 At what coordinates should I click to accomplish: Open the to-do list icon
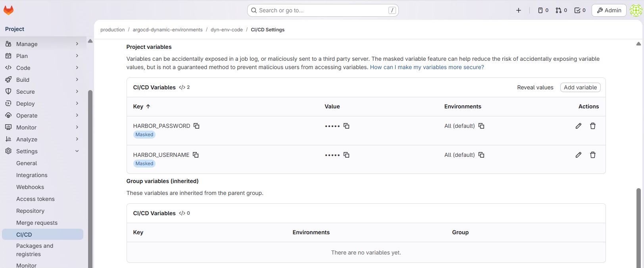pyautogui.click(x=580, y=10)
